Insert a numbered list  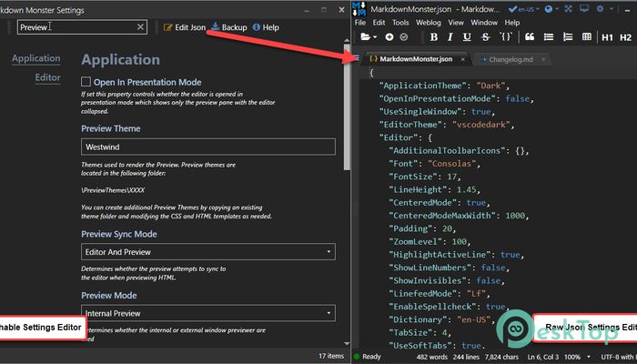pos(568,37)
